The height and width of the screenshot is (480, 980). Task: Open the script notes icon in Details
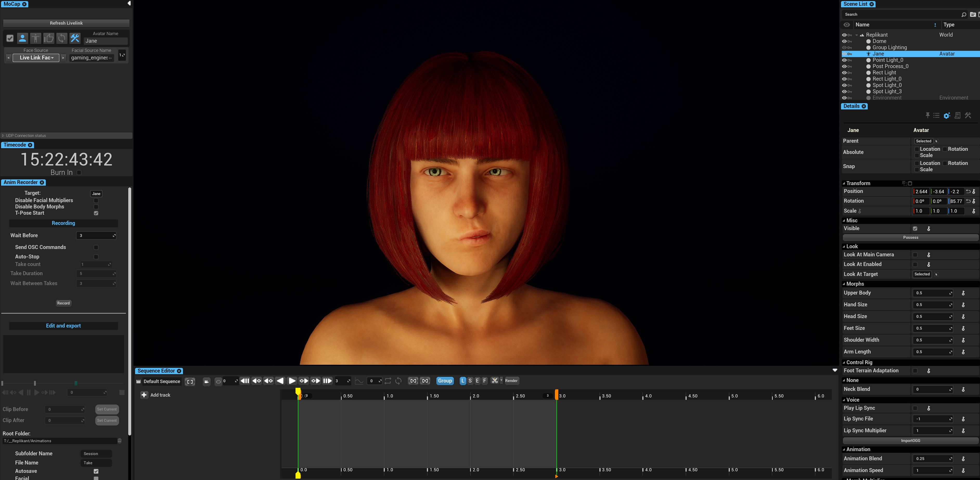click(958, 115)
